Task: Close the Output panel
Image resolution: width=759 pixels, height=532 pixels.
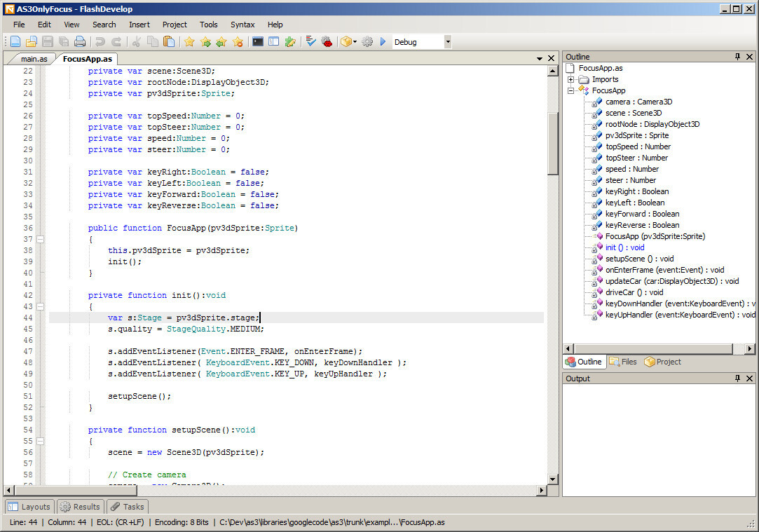Action: click(x=749, y=378)
